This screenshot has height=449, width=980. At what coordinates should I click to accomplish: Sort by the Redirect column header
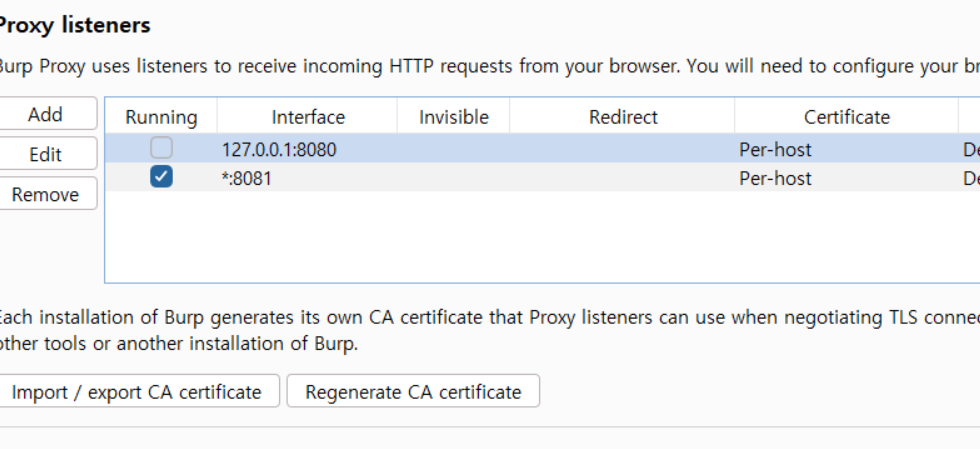pyautogui.click(x=622, y=117)
